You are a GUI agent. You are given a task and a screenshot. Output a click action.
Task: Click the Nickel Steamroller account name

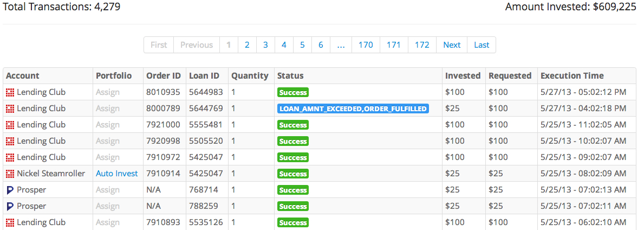pyautogui.click(x=51, y=174)
